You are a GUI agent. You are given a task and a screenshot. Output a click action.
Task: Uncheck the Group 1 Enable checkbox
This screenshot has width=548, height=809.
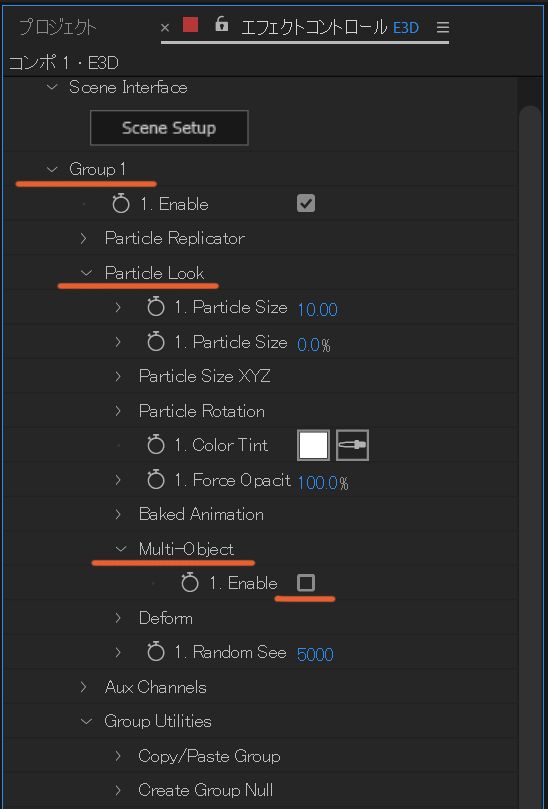(306, 203)
